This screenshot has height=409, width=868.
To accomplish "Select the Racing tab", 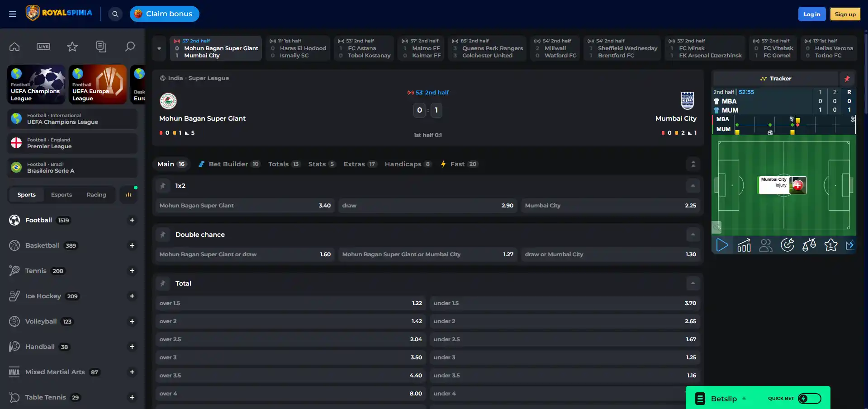I will 96,195.
